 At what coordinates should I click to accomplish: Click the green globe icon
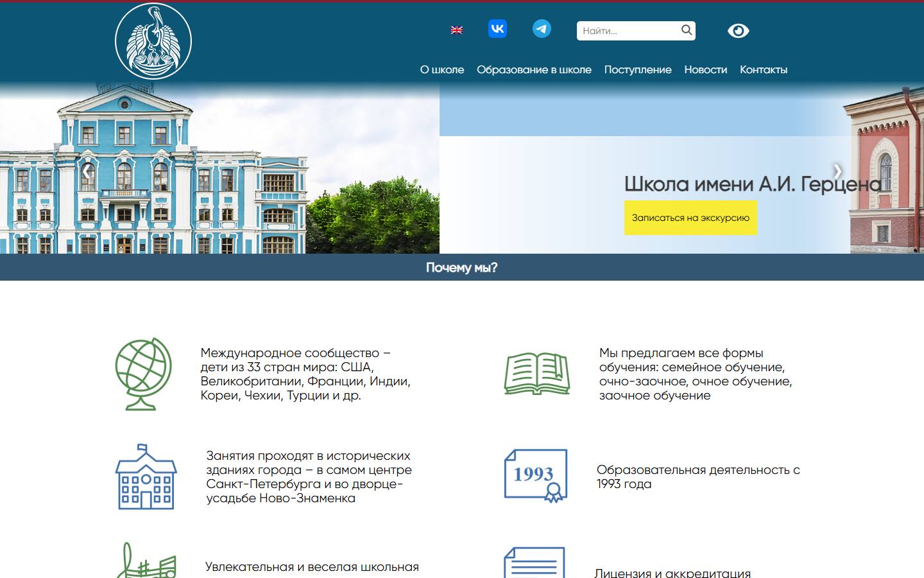144,374
